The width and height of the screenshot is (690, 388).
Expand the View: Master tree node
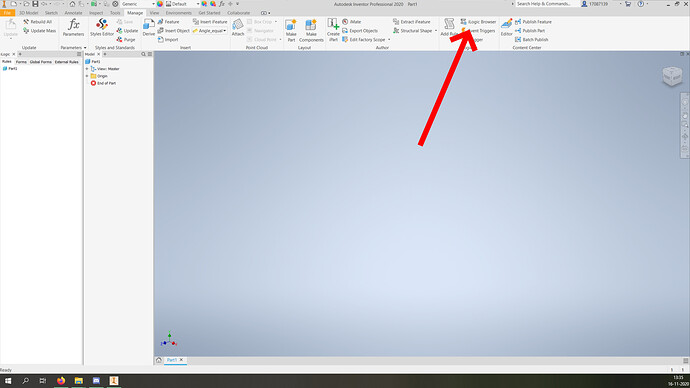pos(87,69)
